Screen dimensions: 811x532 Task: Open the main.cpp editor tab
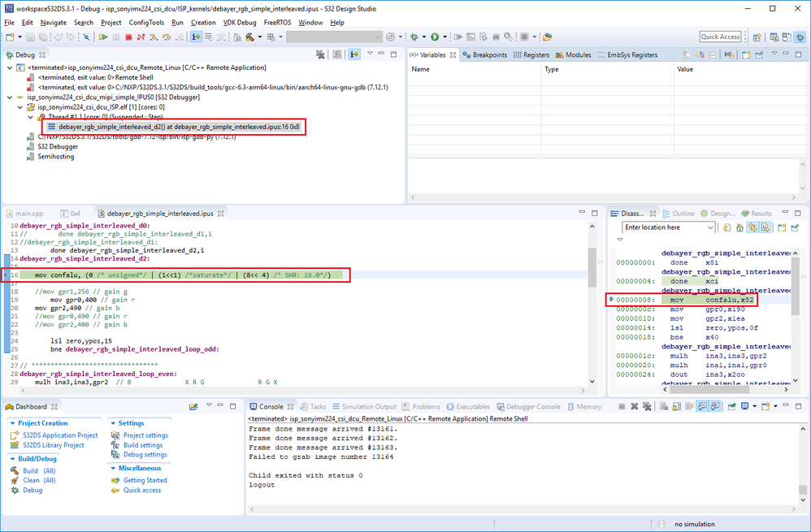pyautogui.click(x=26, y=213)
